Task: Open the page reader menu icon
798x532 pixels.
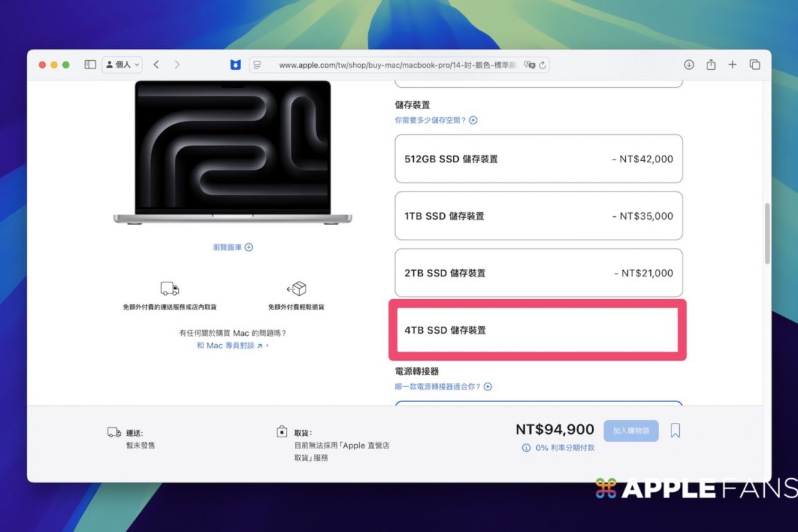Action: click(258, 65)
